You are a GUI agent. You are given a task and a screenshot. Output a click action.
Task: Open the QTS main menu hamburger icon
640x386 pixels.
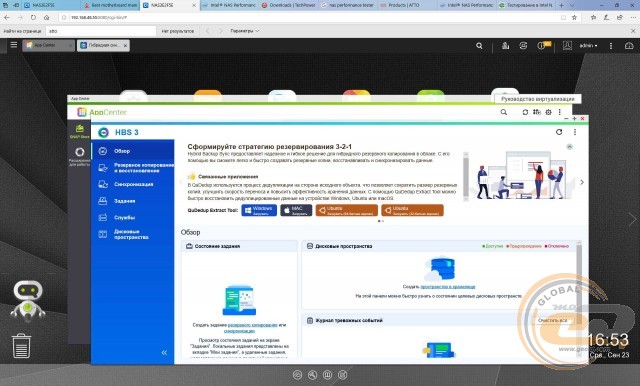click(x=13, y=45)
